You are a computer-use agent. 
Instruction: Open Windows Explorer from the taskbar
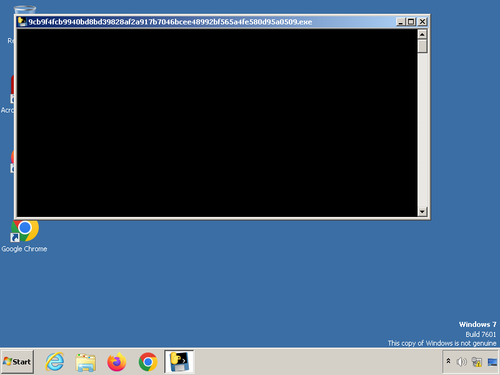click(86, 362)
